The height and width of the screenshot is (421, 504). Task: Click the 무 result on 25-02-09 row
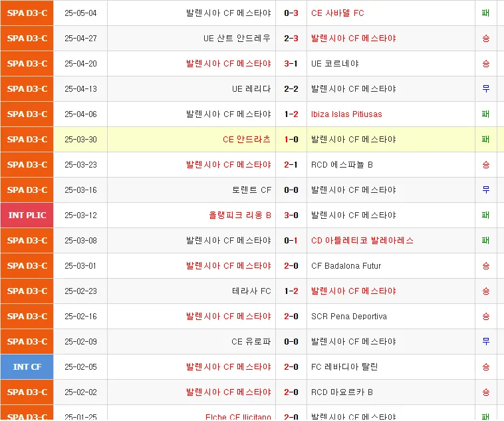tap(485, 342)
